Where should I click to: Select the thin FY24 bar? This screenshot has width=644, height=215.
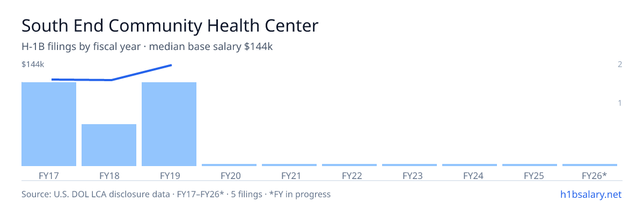point(470,165)
